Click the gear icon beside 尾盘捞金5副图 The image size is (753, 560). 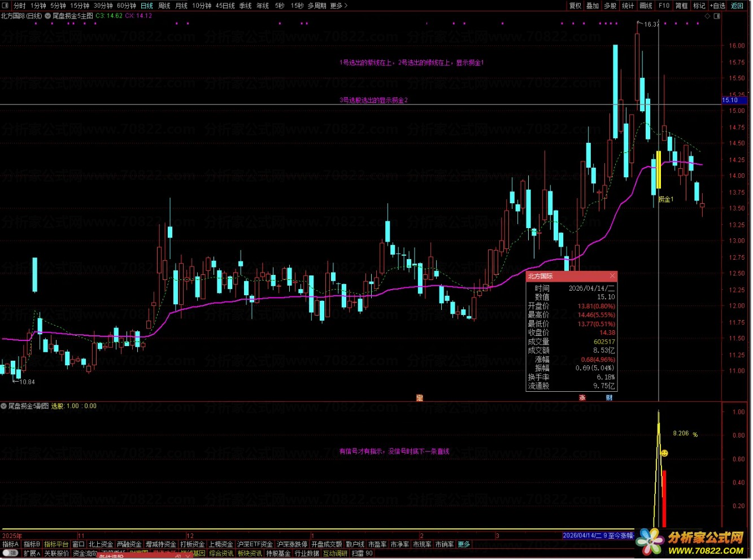(x=3, y=406)
